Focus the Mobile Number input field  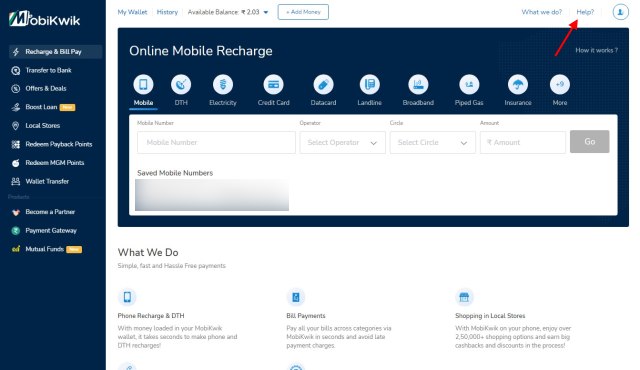tap(216, 142)
